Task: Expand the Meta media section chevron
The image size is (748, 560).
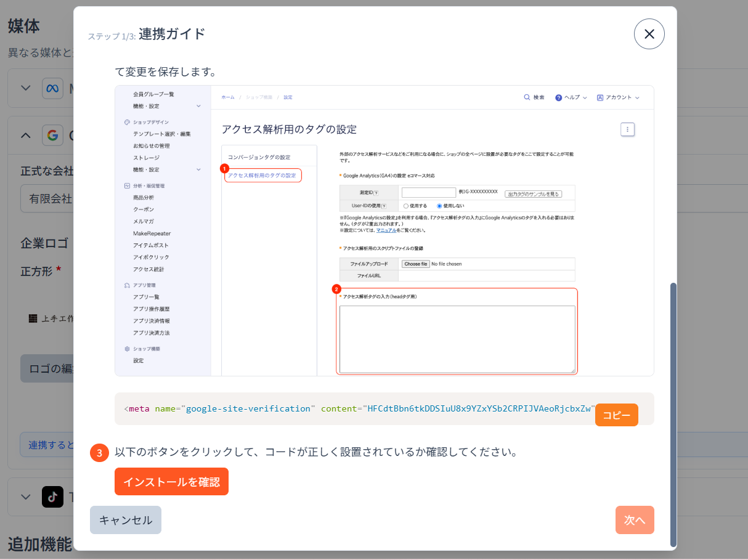Action: click(x=25, y=88)
